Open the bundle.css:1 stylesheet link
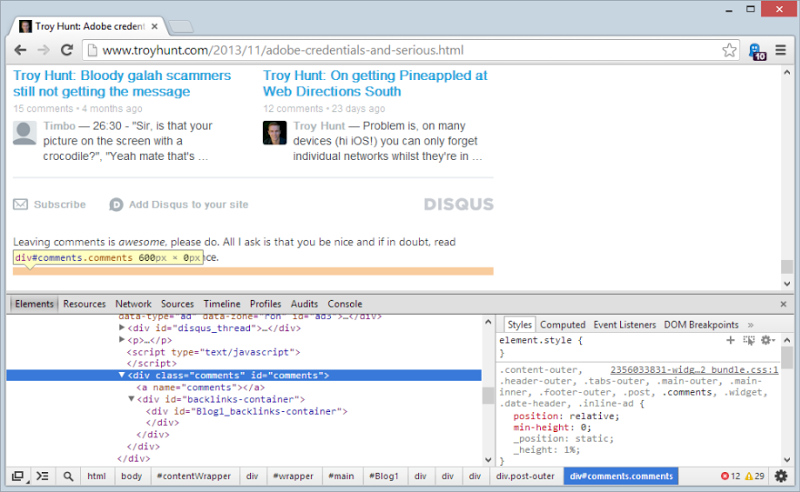800x492 pixels. [x=694, y=370]
